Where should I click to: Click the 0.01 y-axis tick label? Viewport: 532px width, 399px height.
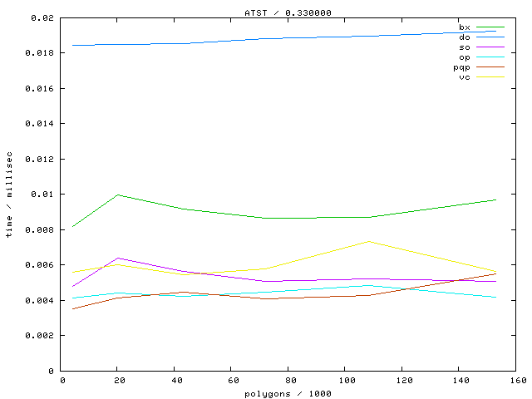tap(43, 195)
